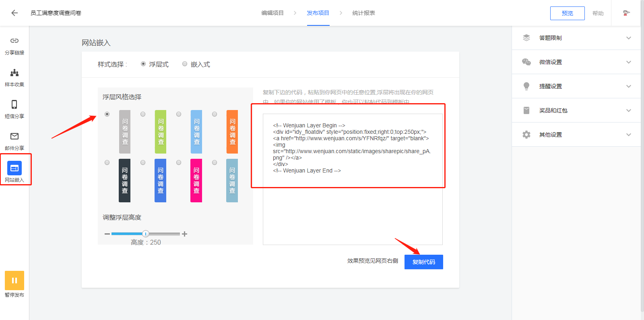Expand the 奖品和红包 settings panel
This screenshot has height=320, width=644.
(576, 110)
